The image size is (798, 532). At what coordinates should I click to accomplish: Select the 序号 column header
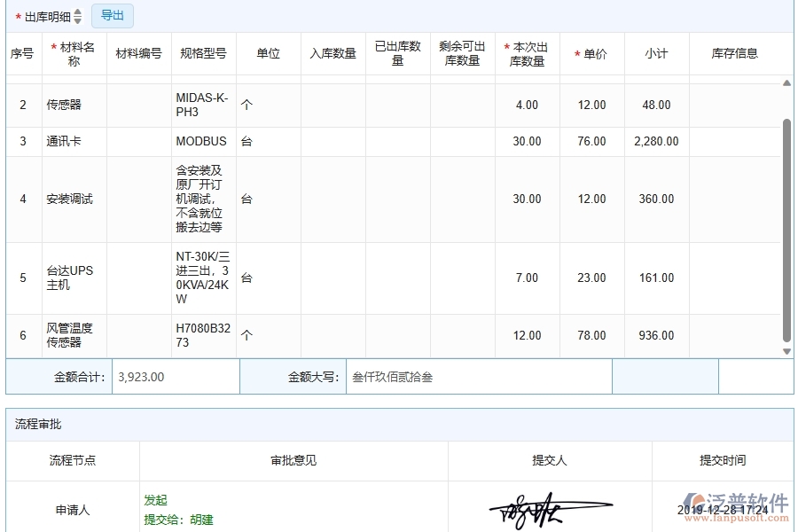[22, 53]
